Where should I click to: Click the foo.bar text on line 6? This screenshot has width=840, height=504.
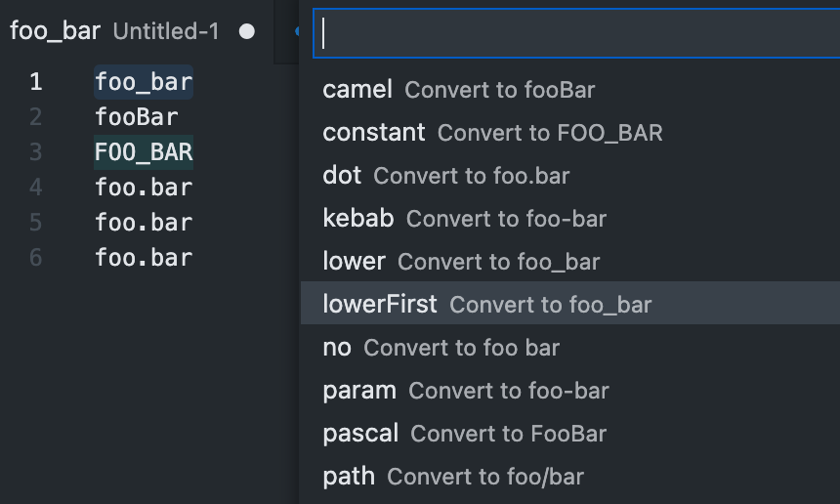pyautogui.click(x=144, y=258)
